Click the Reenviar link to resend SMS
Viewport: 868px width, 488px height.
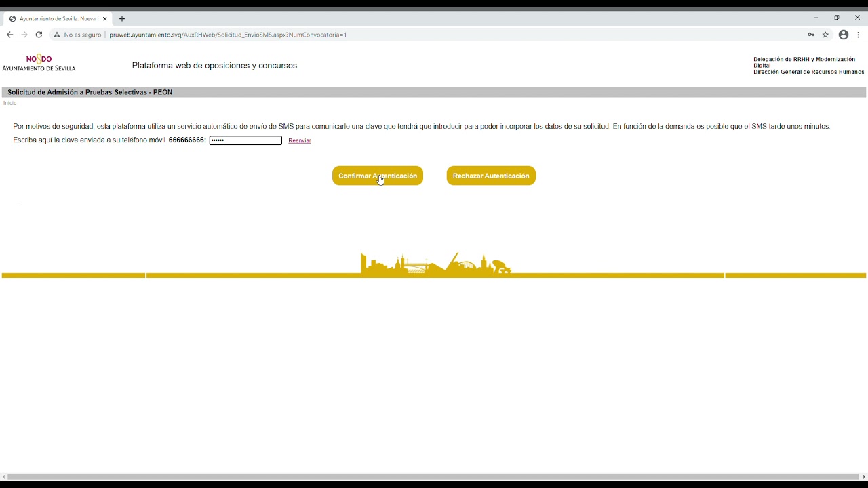pyautogui.click(x=300, y=140)
